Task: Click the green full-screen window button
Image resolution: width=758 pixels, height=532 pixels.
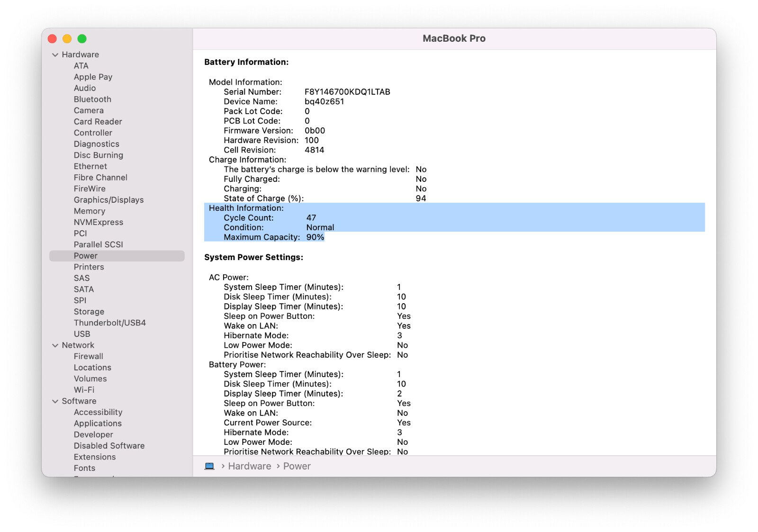Action: pyautogui.click(x=82, y=39)
